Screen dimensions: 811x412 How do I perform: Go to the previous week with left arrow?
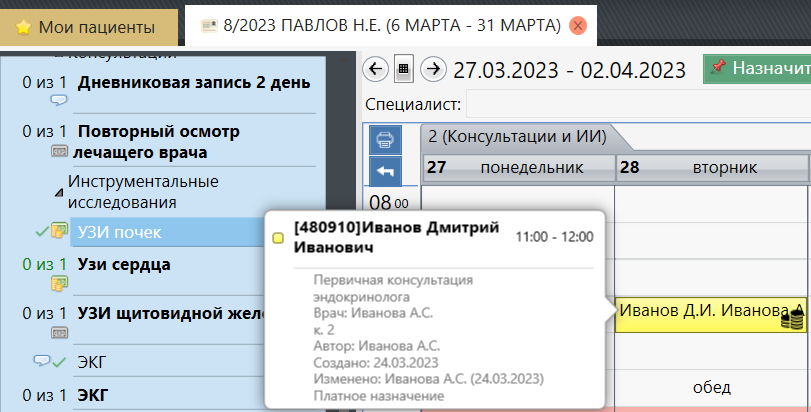point(376,69)
